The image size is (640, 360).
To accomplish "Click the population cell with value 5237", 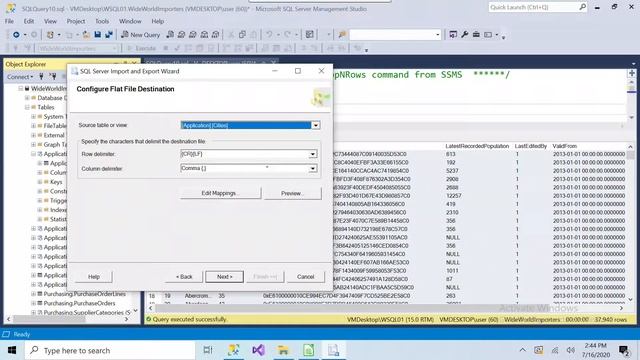I will point(452,171).
